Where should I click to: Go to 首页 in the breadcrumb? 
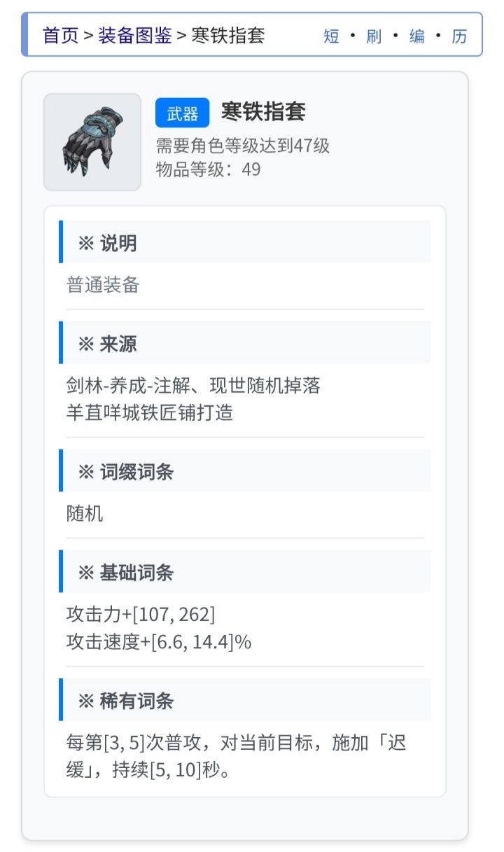(x=61, y=35)
